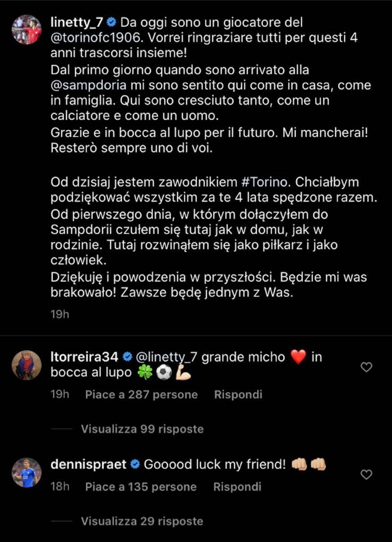392x542 pixels.
Task: Click verified badge next to dennispraet
Action: (134, 464)
